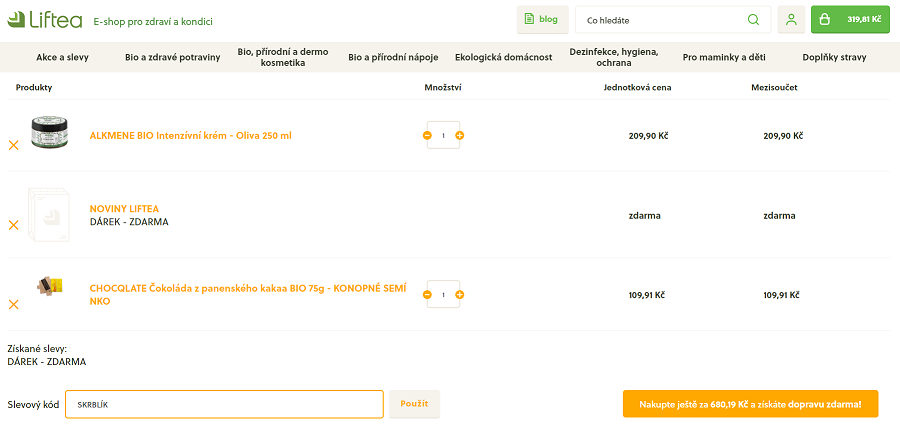Open CHOCQLATE Čokoláda product link

[248, 294]
